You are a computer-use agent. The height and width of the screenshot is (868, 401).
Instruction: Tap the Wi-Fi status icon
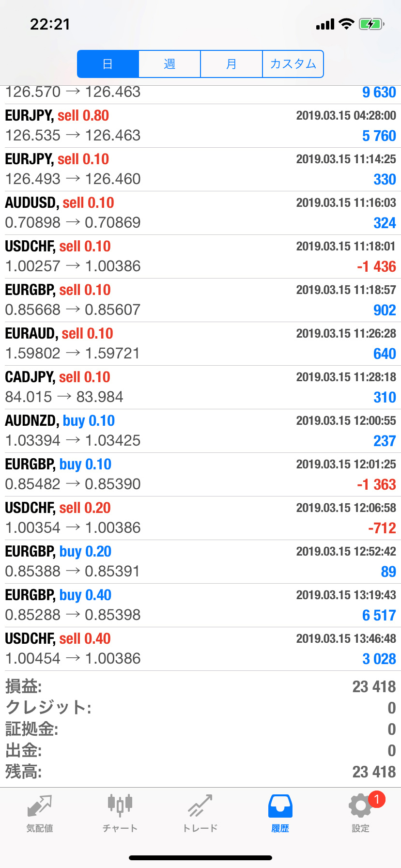346,24
